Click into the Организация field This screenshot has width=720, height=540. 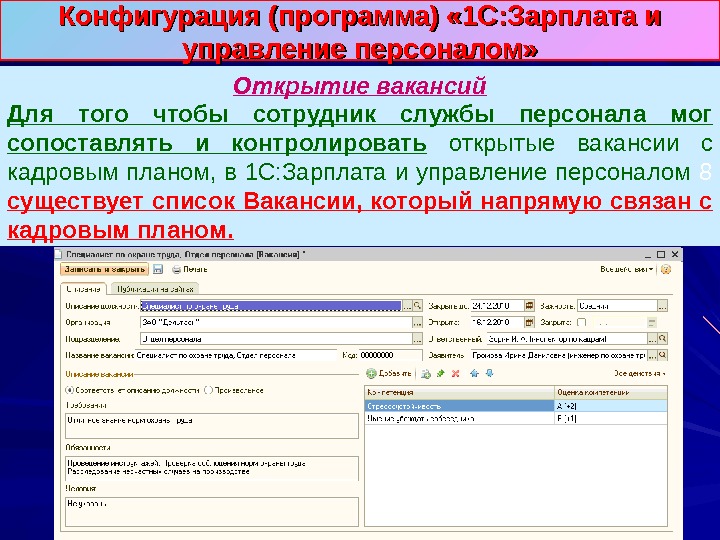pos(276,322)
